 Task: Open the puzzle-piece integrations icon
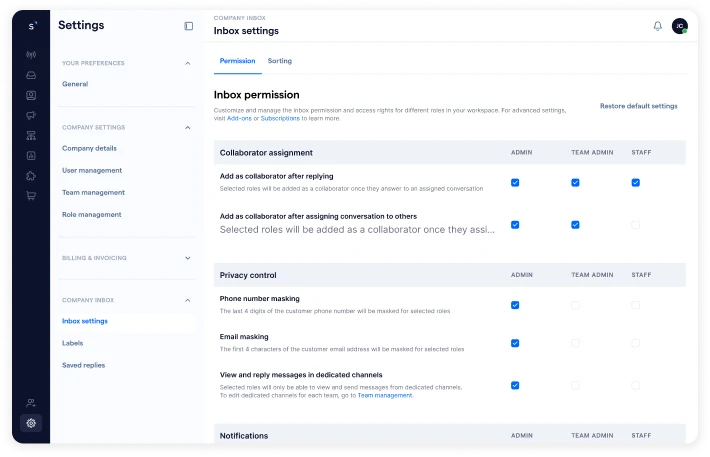coord(31,176)
